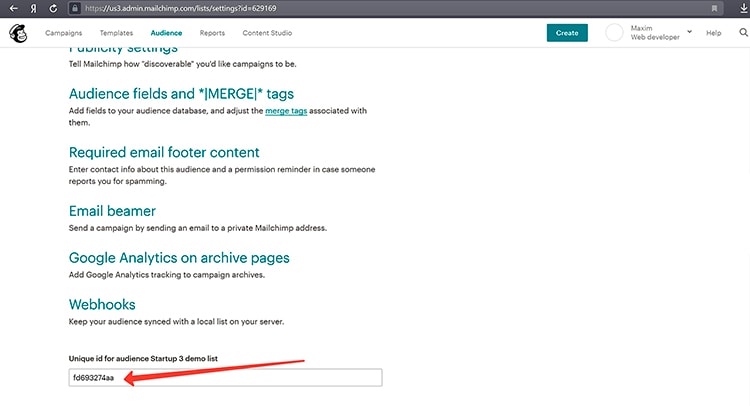
Task: Follow the merge tags hyperlink
Action: [286, 111]
